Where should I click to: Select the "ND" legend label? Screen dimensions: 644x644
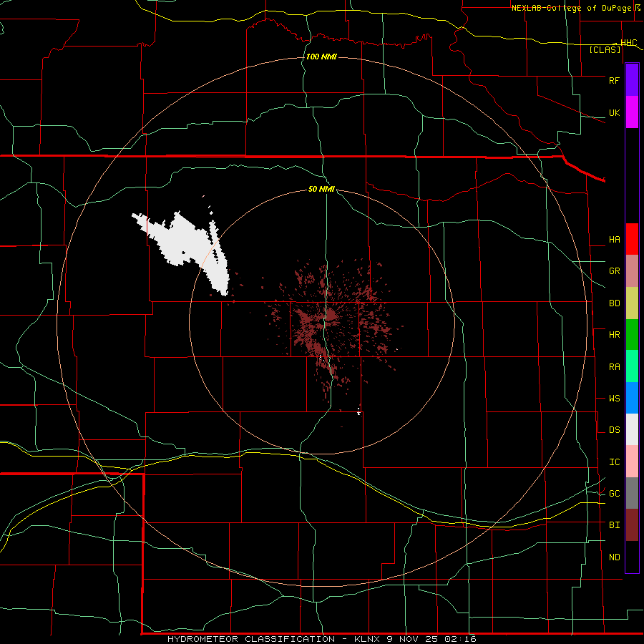[x=614, y=557]
